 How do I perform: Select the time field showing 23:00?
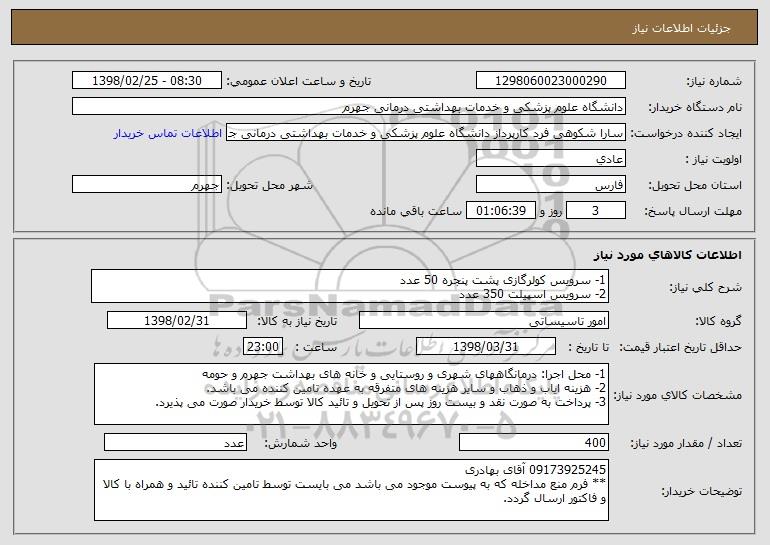point(263,347)
